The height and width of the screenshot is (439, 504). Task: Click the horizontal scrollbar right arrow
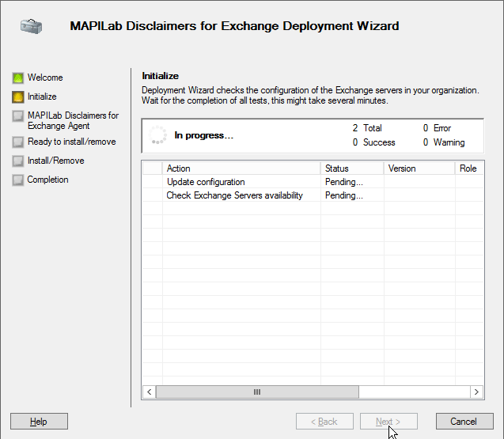click(x=476, y=392)
